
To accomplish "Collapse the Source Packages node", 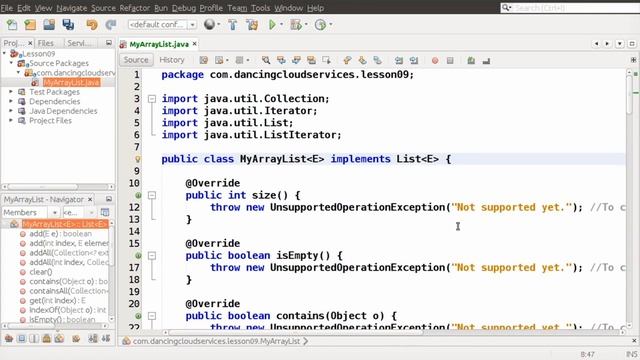I will 11,63.
